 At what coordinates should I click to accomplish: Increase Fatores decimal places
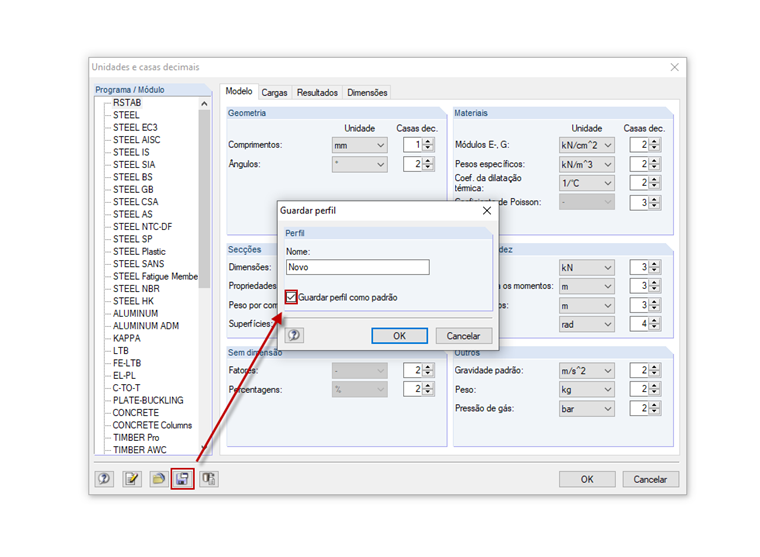pos(428,367)
